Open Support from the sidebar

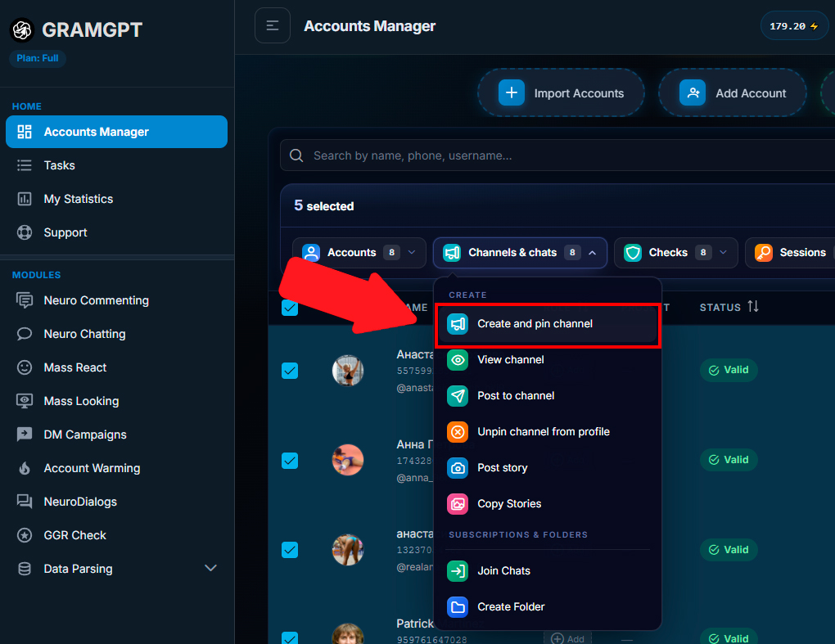[116, 232]
